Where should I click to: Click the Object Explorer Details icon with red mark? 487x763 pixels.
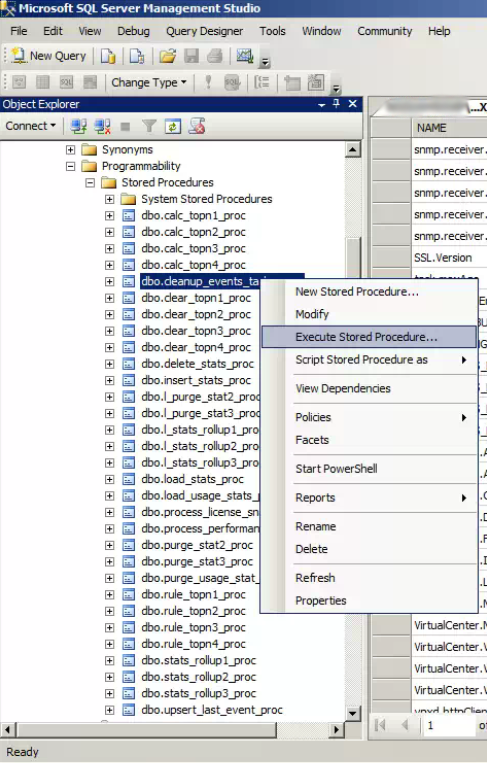197,127
